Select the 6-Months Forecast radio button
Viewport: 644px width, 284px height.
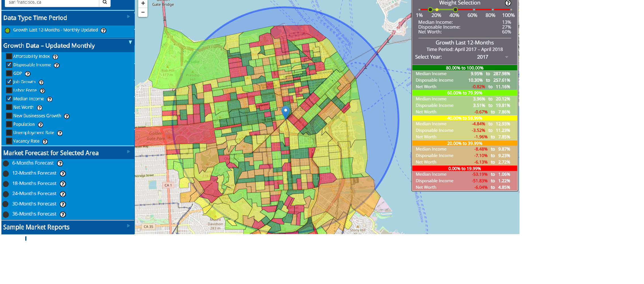point(6,163)
